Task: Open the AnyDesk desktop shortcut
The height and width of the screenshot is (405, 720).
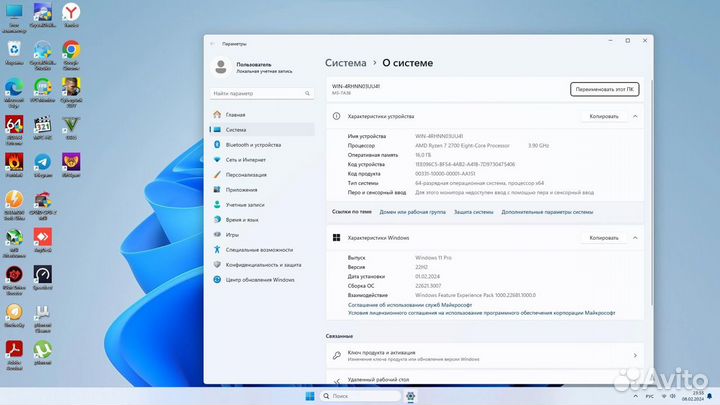Action: click(43, 240)
